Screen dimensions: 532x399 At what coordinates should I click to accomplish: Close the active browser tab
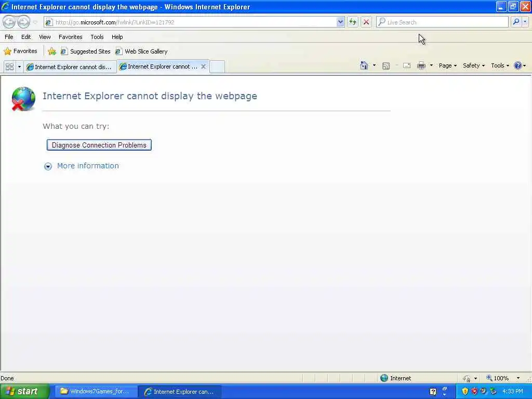(203, 66)
